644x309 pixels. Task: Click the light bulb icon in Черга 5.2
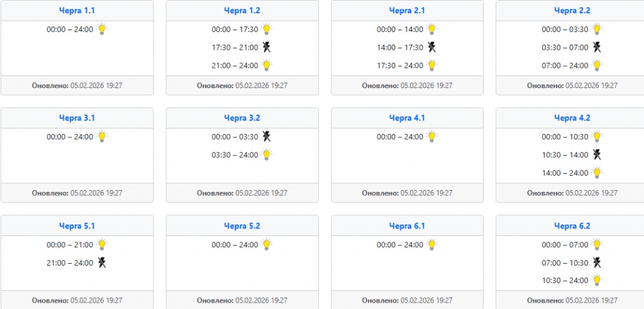coord(267,245)
